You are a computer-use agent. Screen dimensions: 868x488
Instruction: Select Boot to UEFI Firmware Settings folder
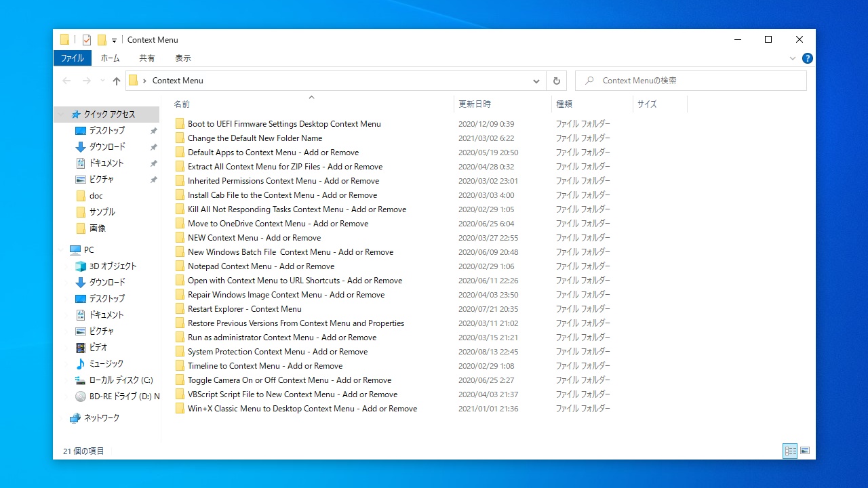[x=284, y=124]
